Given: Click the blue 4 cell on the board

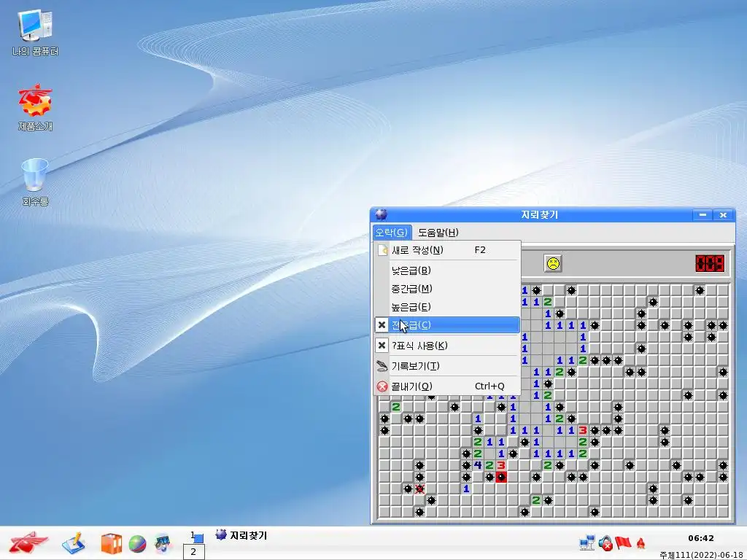Looking at the screenshot, I should pos(478,465).
